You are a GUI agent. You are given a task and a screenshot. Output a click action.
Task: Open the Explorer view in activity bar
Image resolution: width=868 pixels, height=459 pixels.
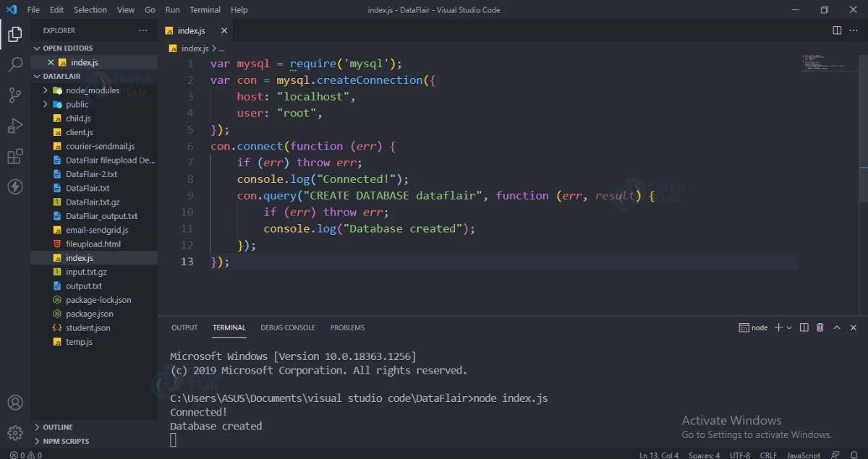click(x=15, y=33)
